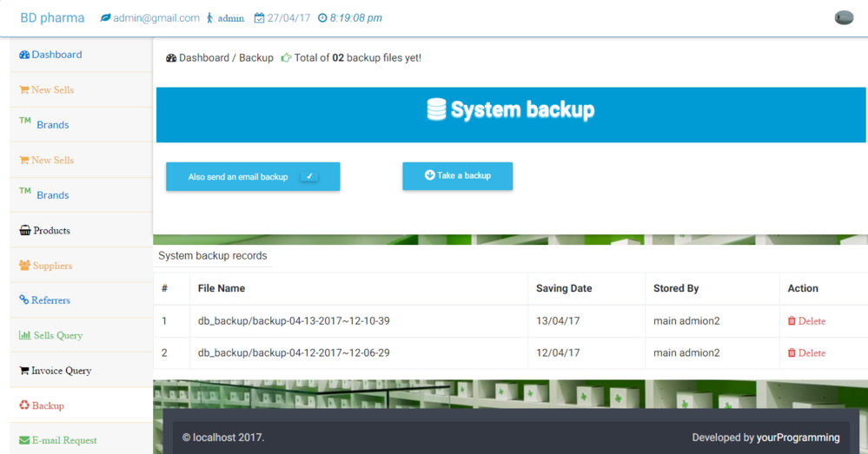Click the Sells Query chart icon
This screenshot has width=868, height=454.
tap(25, 336)
